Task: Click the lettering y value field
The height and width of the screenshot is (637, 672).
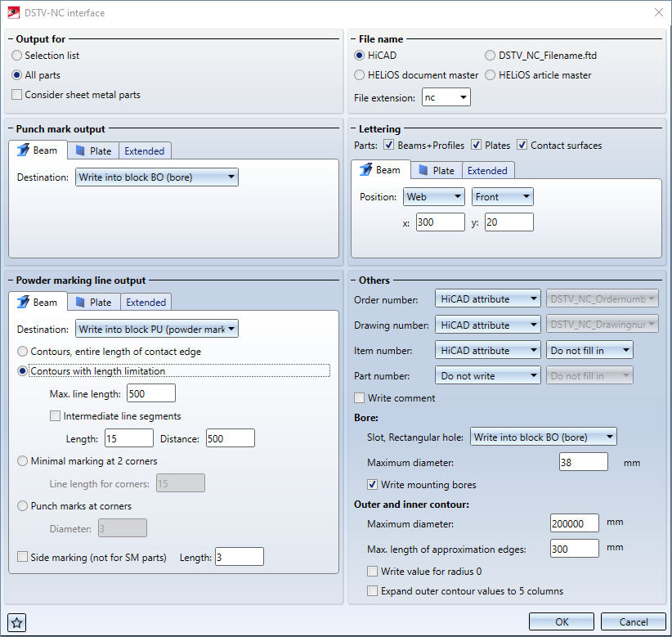Action: [x=509, y=222]
